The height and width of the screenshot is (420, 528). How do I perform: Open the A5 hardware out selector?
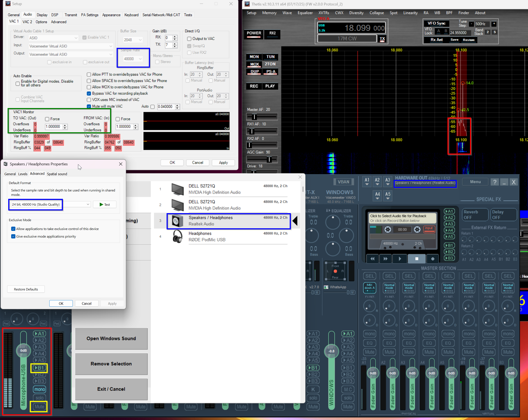coord(388,196)
